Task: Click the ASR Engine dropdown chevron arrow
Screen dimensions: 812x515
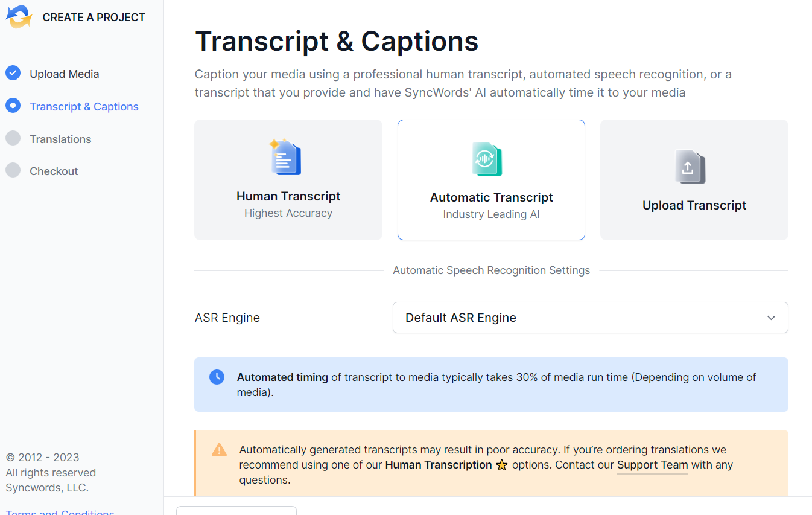Action: tap(771, 318)
